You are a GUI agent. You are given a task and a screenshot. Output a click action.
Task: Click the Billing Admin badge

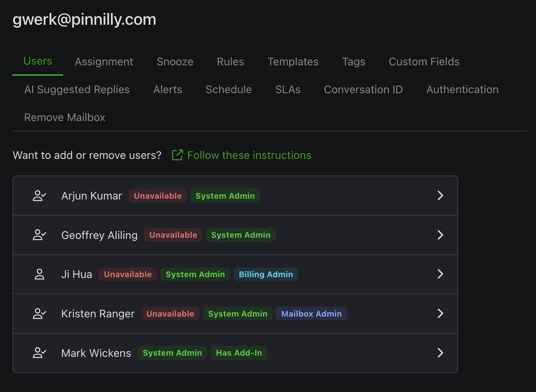coord(266,274)
